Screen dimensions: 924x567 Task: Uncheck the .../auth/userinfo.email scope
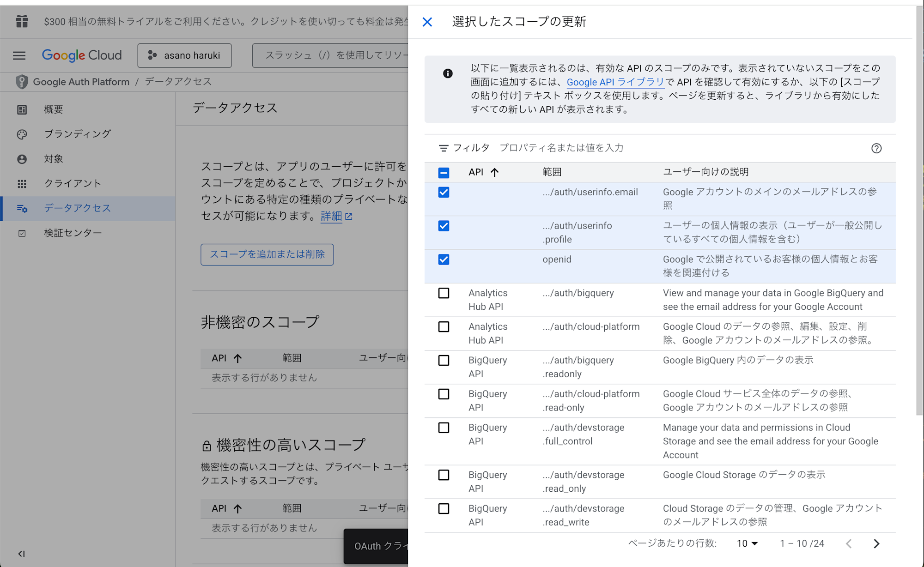pyautogui.click(x=444, y=192)
